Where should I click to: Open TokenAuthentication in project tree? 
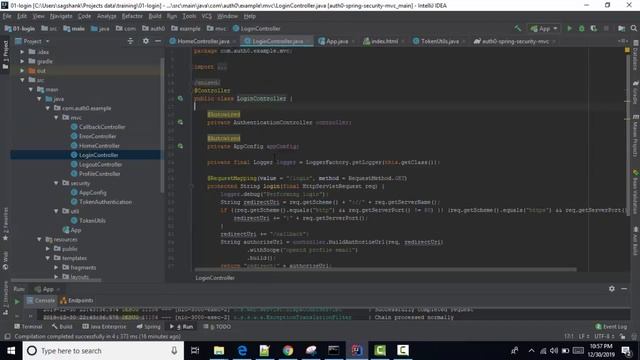(101, 202)
